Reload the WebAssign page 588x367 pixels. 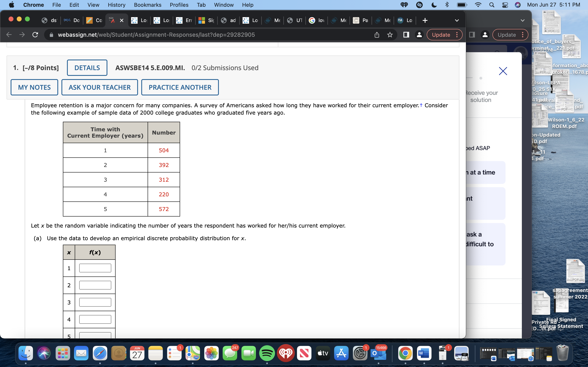(x=35, y=35)
